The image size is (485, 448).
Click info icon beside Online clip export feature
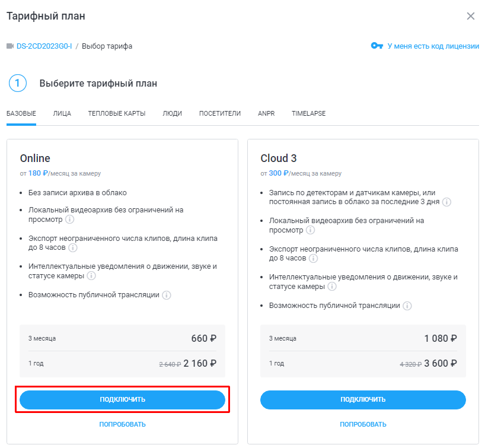pos(72,248)
